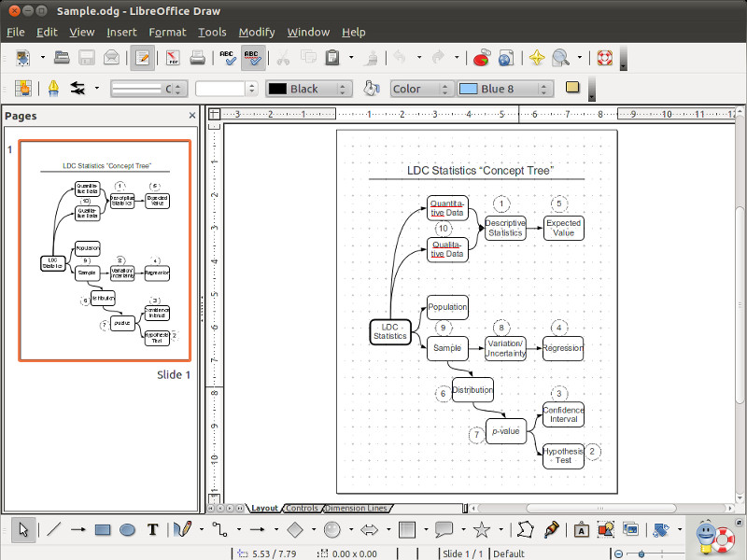Export directly as PDF

click(x=173, y=58)
